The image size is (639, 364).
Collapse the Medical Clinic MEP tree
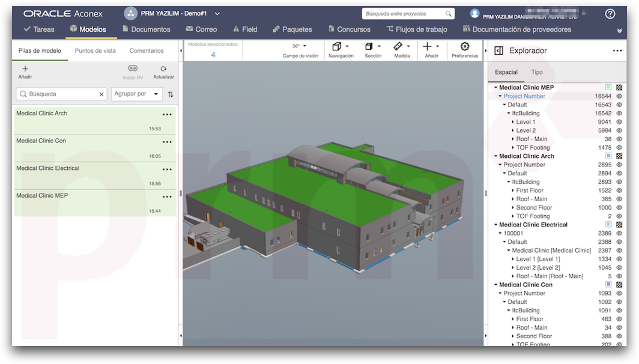pyautogui.click(x=496, y=88)
